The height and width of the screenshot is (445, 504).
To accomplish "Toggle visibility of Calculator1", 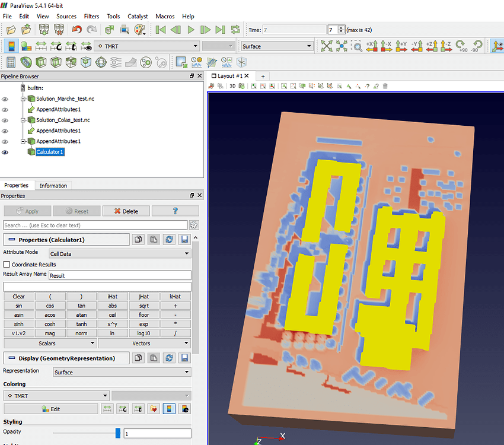I will coord(5,152).
